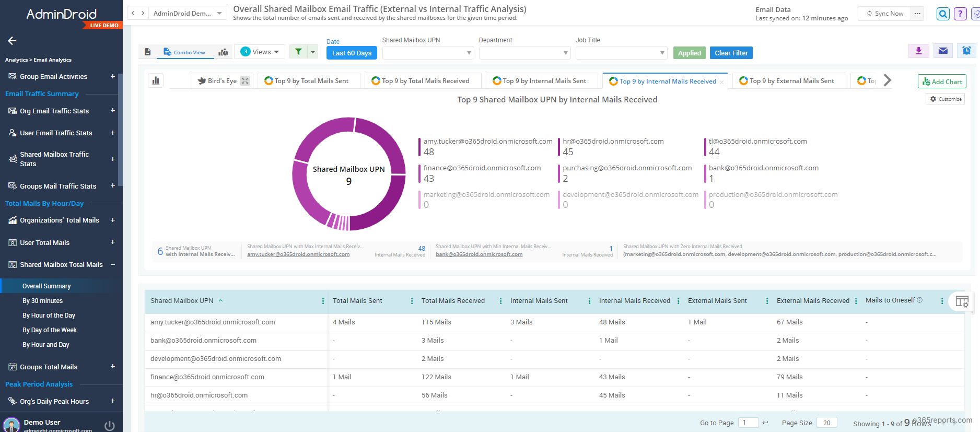This screenshot has width=980, height=432.
Task: Go to next report arrow
Action: pos(143,13)
